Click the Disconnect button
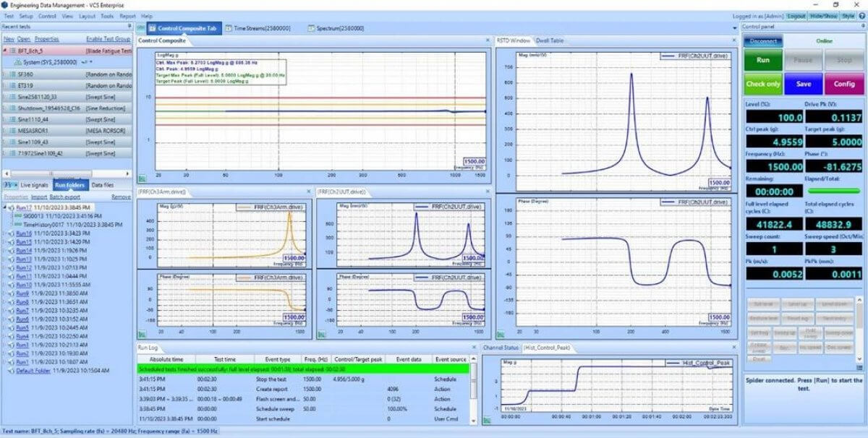Screen dimensions: 868x438 (762, 41)
